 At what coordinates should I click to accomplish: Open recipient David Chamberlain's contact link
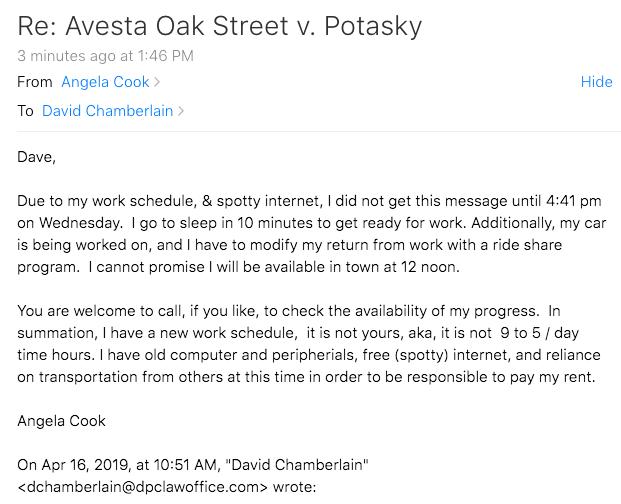pos(107,111)
